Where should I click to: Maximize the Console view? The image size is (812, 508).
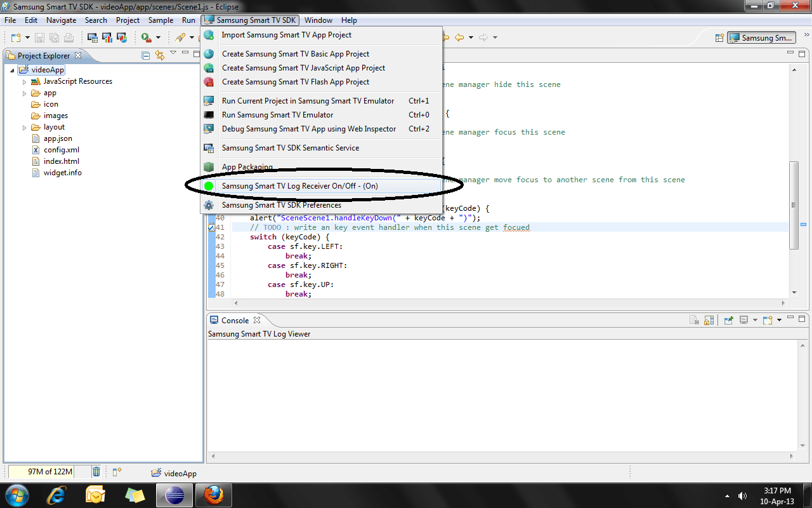(802, 319)
